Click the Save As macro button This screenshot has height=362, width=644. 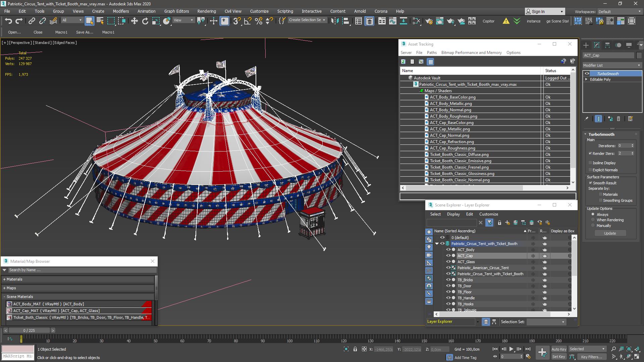(85, 32)
